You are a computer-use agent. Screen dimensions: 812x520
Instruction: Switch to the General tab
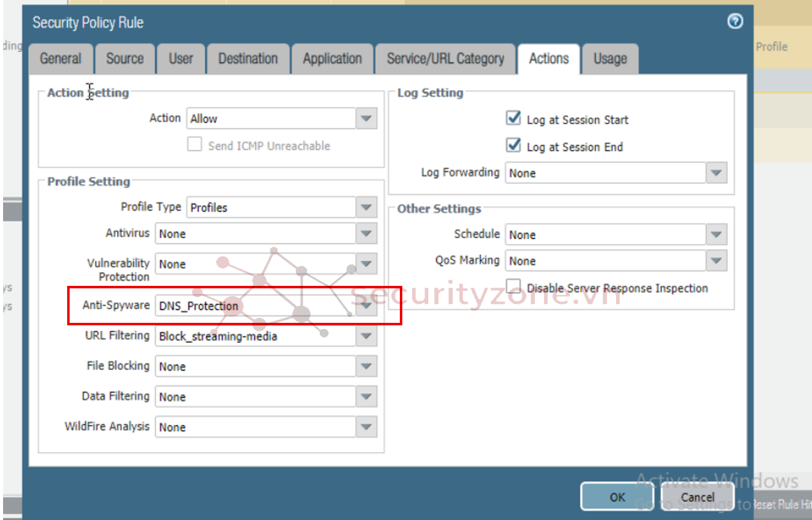point(60,59)
